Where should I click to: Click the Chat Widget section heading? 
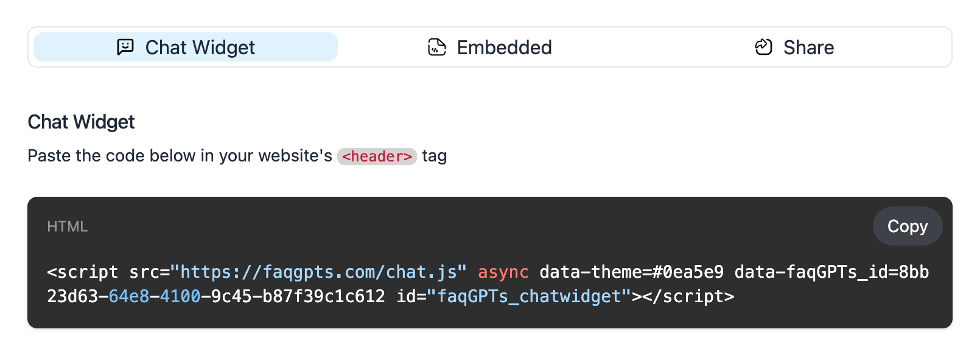coord(81,122)
